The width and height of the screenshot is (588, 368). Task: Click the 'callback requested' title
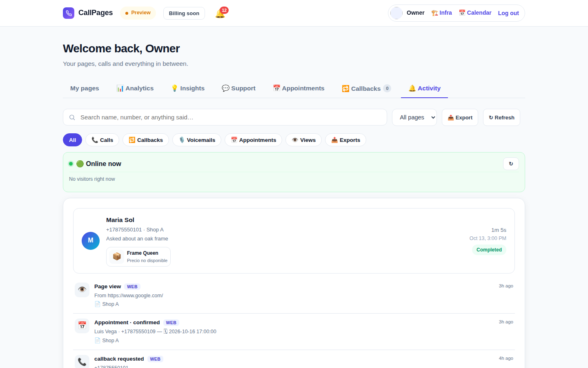[119, 359]
